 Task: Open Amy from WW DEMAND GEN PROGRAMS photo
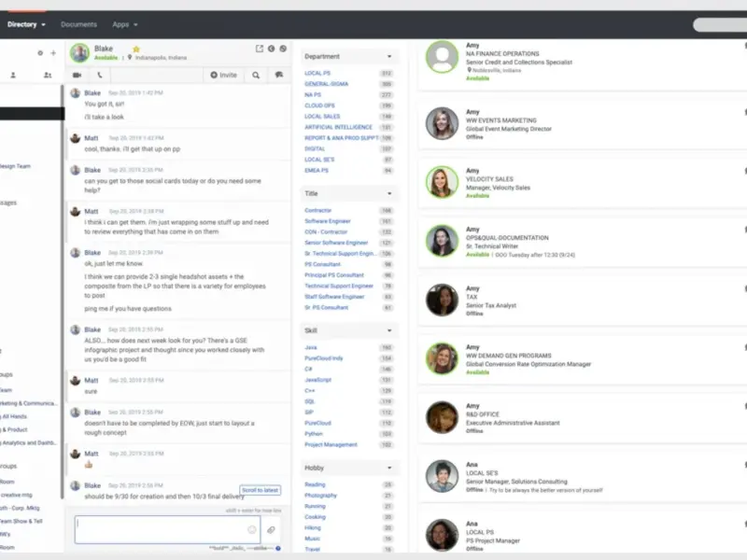[x=442, y=358]
